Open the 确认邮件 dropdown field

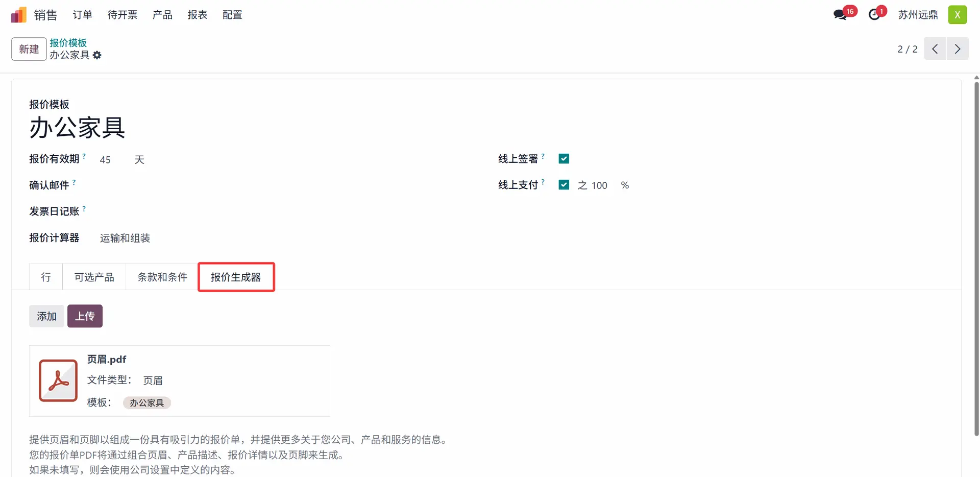click(x=255, y=185)
